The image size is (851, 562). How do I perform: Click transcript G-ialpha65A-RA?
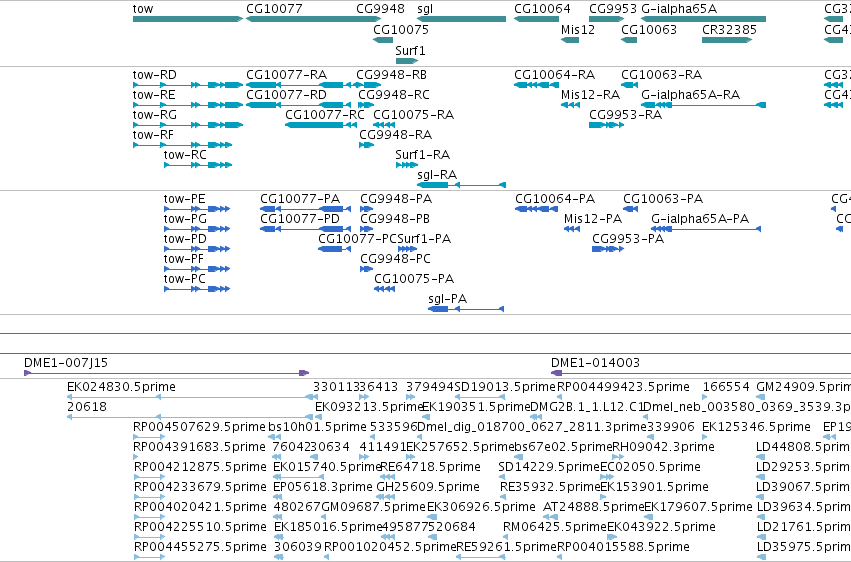(690, 95)
